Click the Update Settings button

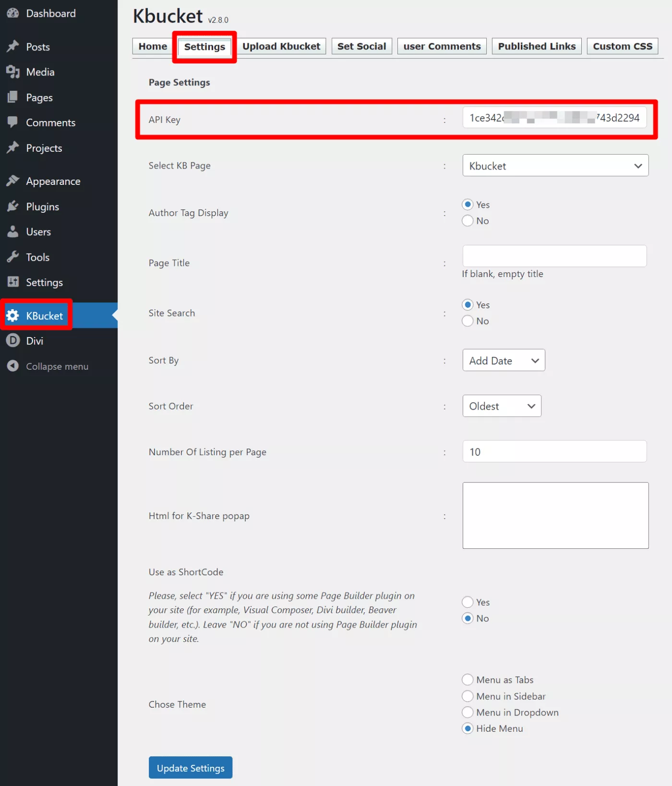191,768
